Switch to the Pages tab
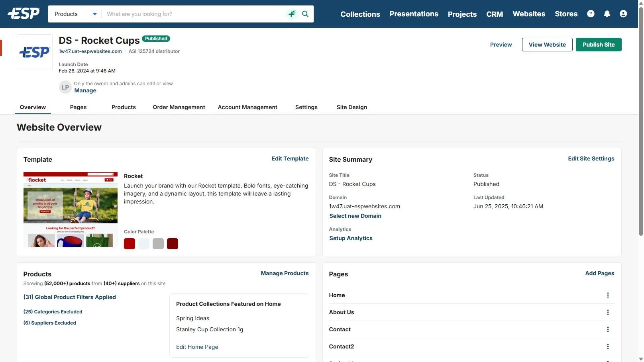 [x=78, y=107]
